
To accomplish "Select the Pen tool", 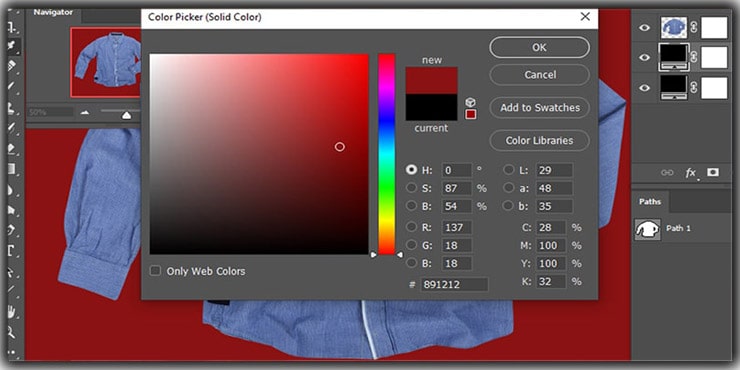I will click(x=12, y=230).
